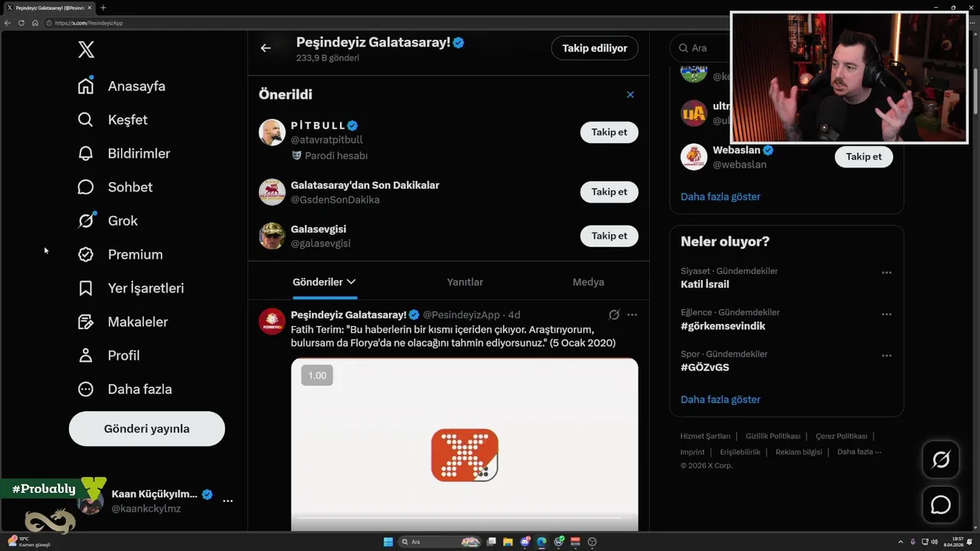Screen dimensions: 980x551
Task: Go back with the profile header arrow
Action: tap(266, 47)
